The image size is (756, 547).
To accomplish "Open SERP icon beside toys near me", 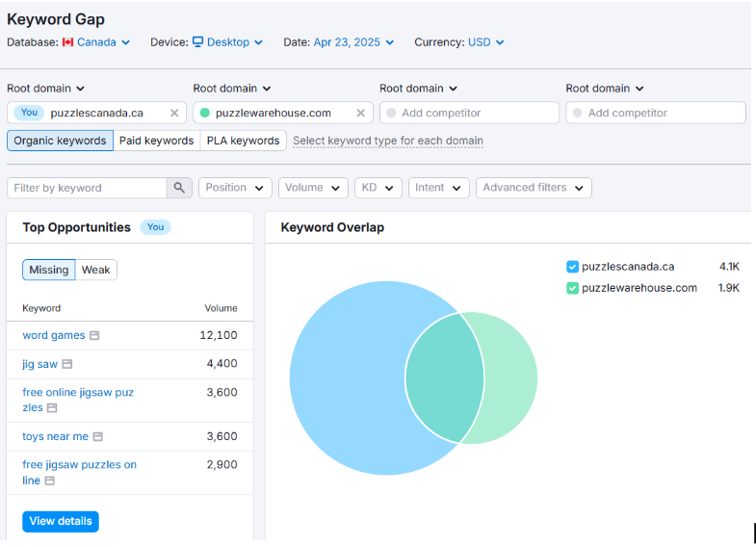I will tap(98, 436).
